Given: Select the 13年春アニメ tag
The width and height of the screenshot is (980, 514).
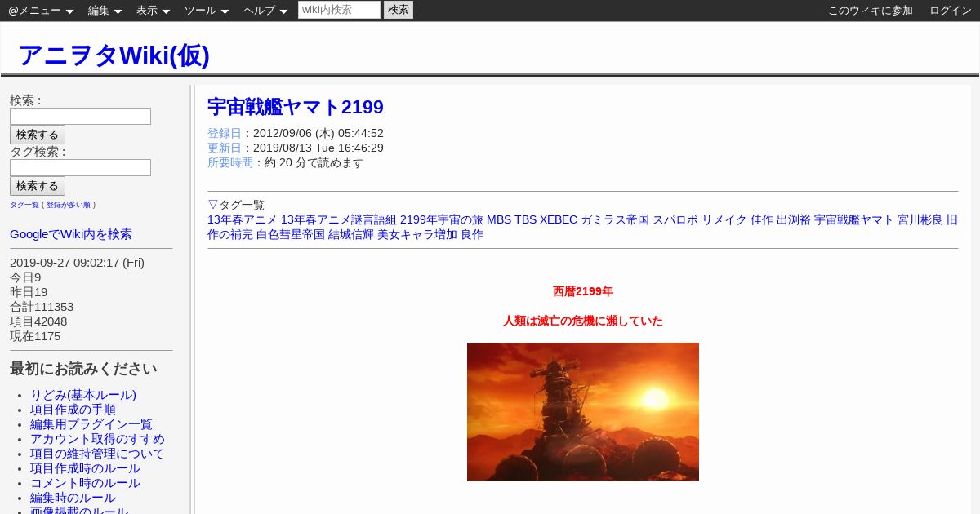Looking at the screenshot, I should 243,219.
